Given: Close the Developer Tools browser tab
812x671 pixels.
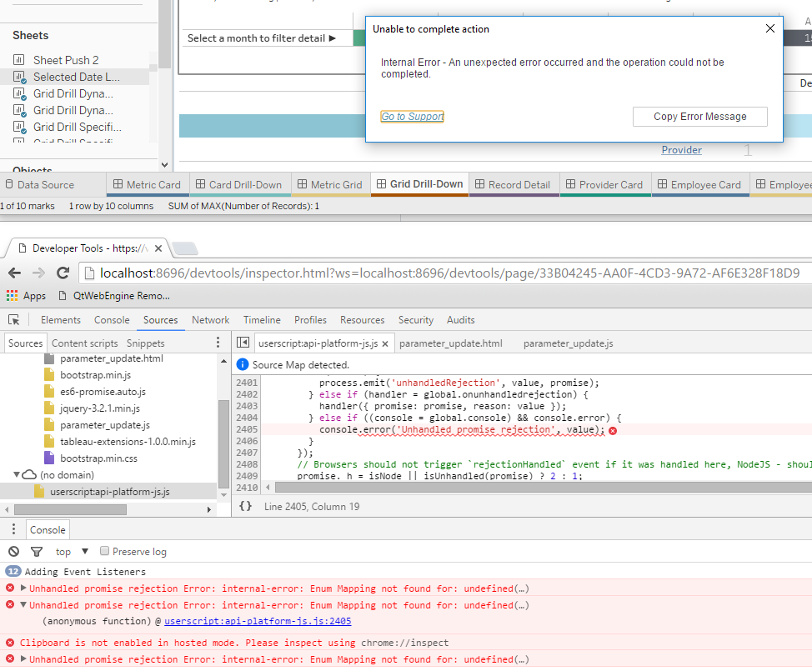Looking at the screenshot, I should [158, 248].
